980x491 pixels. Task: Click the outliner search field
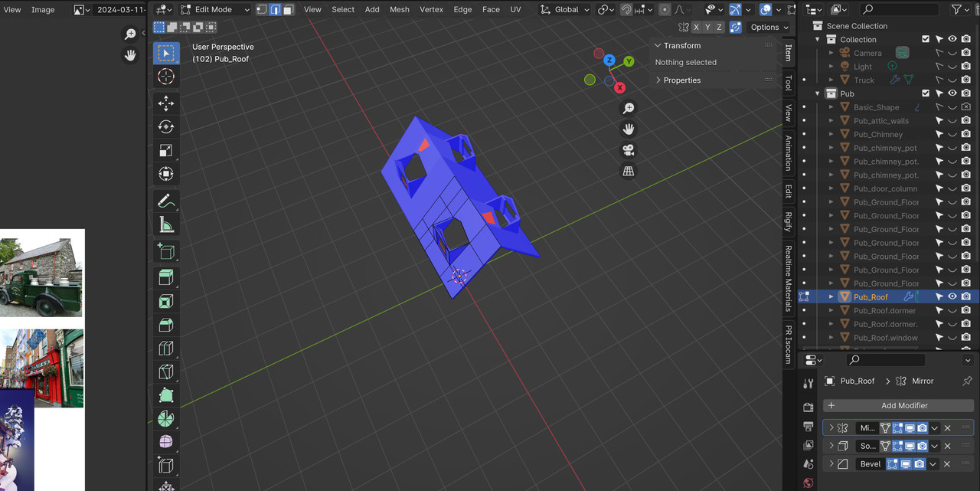[898, 9]
